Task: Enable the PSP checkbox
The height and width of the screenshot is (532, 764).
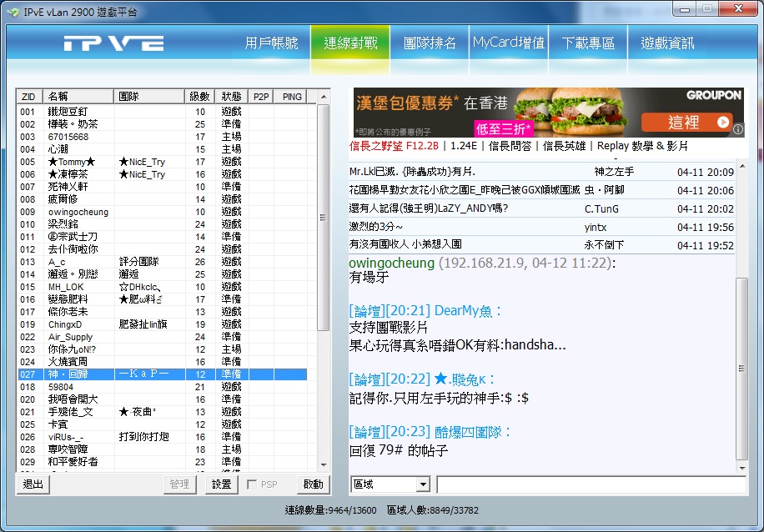Action: (253, 484)
